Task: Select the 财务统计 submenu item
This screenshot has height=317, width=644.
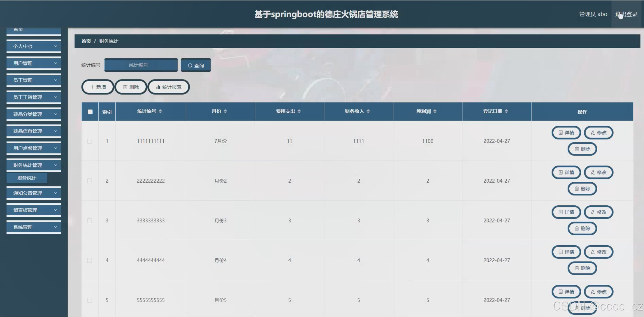Action: point(27,178)
